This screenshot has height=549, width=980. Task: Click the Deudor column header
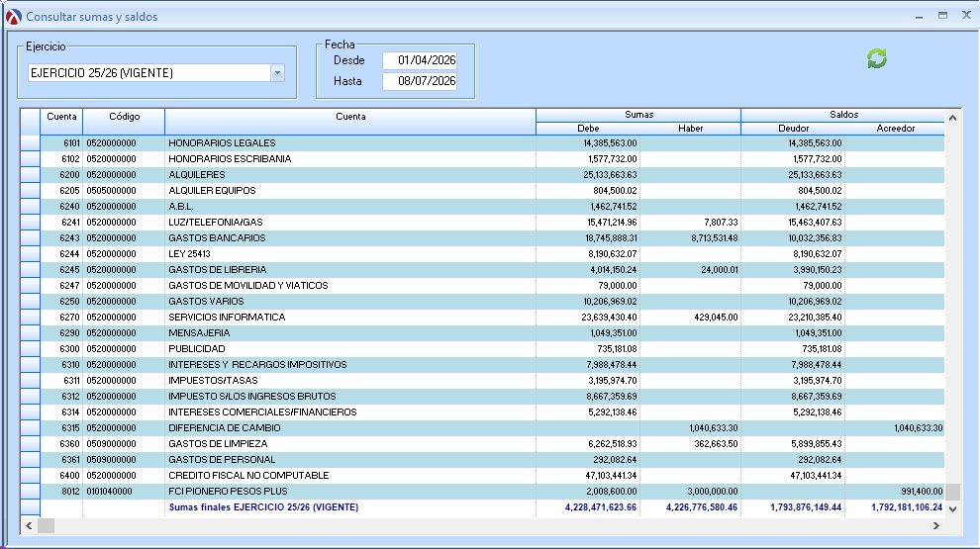[x=793, y=128]
